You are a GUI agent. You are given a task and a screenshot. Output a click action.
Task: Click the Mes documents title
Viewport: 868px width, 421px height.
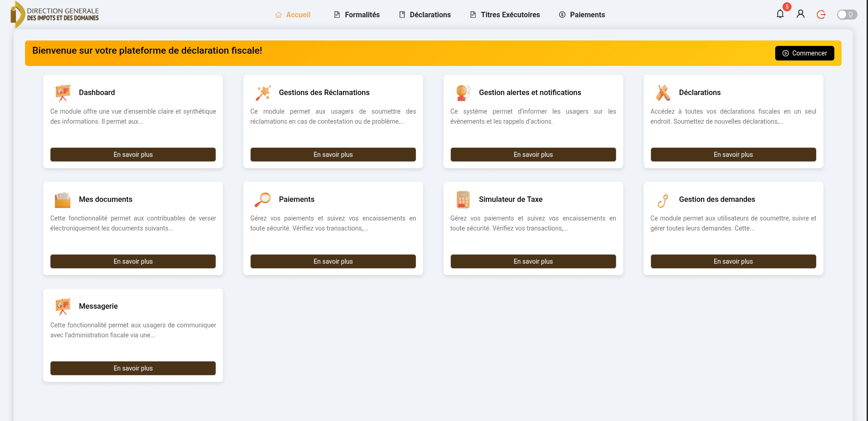pyautogui.click(x=106, y=199)
